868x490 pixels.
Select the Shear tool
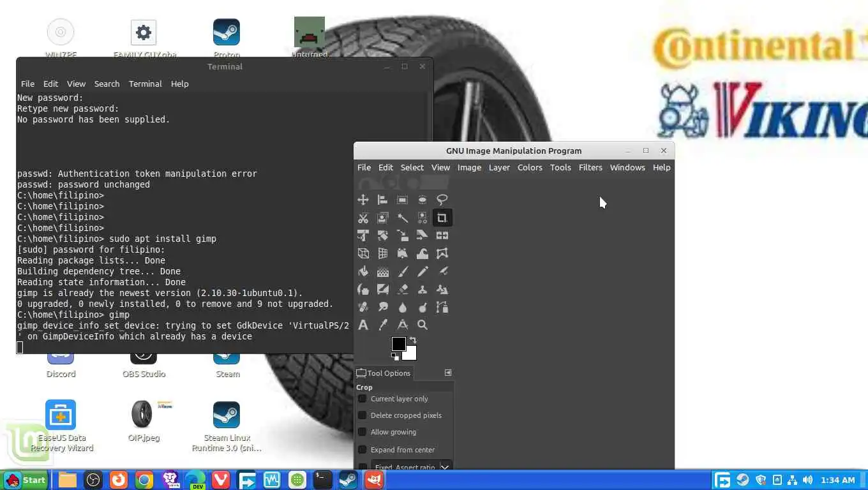pyautogui.click(x=423, y=235)
